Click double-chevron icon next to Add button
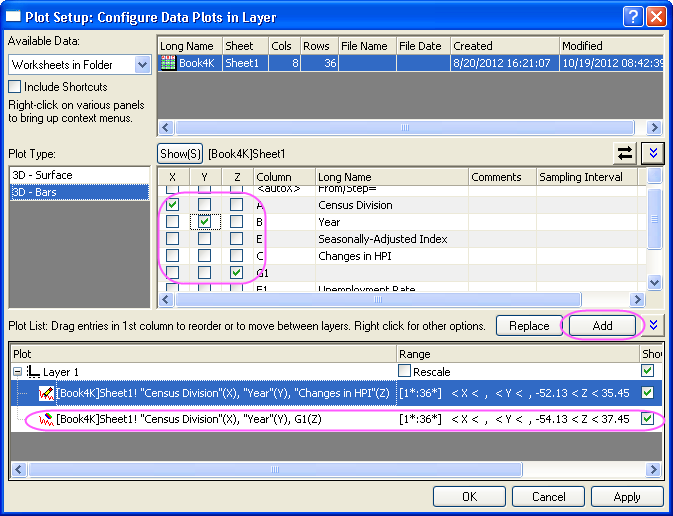The height and width of the screenshot is (516, 673). [654, 325]
